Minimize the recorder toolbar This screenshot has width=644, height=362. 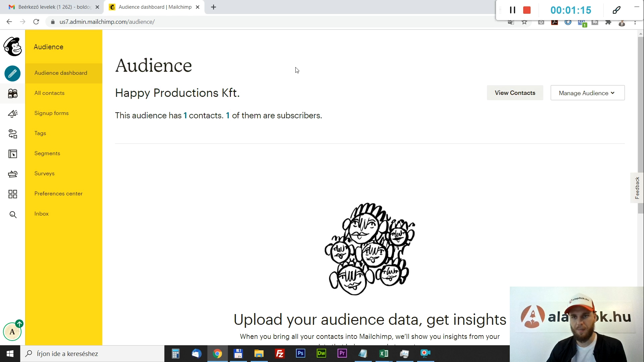[x=637, y=7]
